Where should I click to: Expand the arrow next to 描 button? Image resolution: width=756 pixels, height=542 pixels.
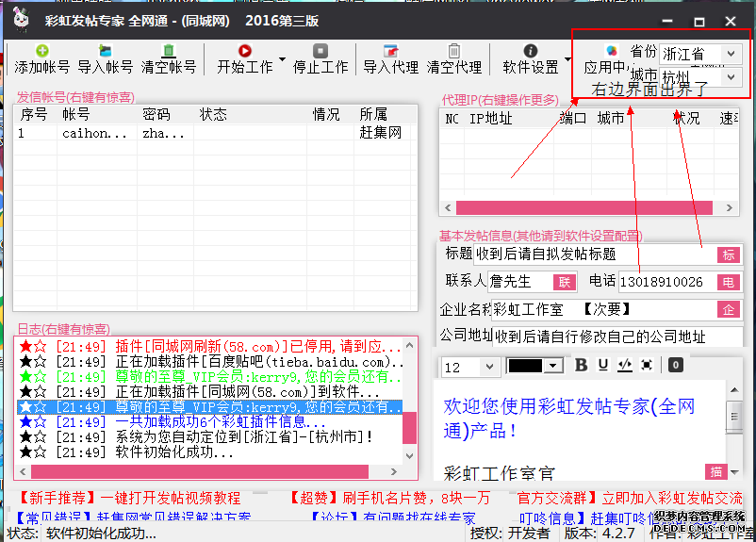pyautogui.click(x=734, y=472)
